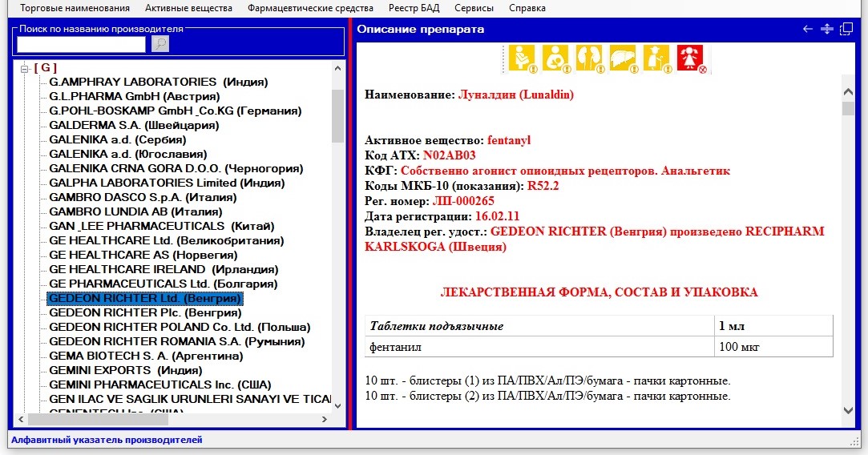Click ICD-10 code R52.2
Viewport: 868px width, 455px height.
click(543, 186)
